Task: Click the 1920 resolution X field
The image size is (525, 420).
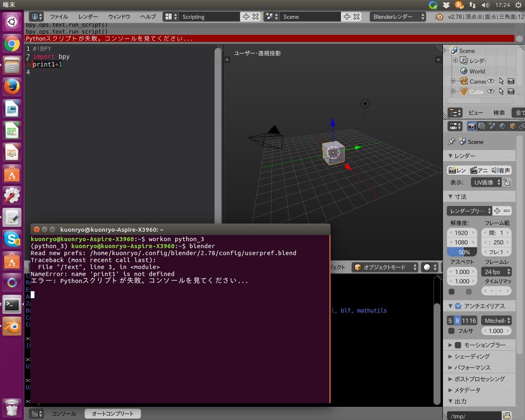Action: pos(462,233)
